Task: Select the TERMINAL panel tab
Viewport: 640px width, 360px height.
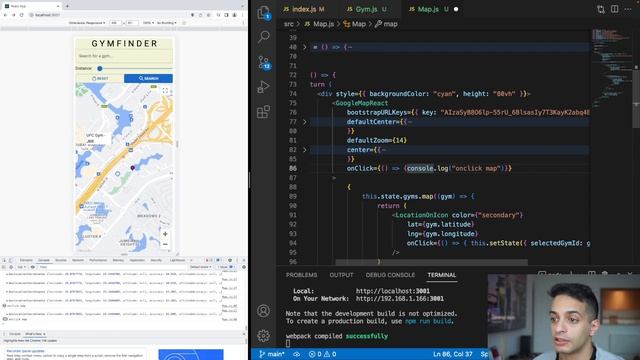Action: pyautogui.click(x=442, y=275)
